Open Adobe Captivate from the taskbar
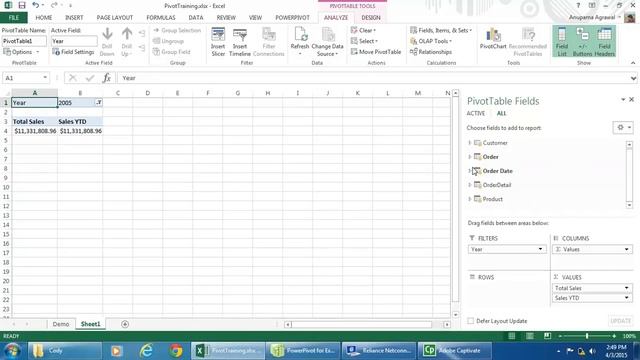The width and height of the screenshot is (640, 360). tap(454, 351)
